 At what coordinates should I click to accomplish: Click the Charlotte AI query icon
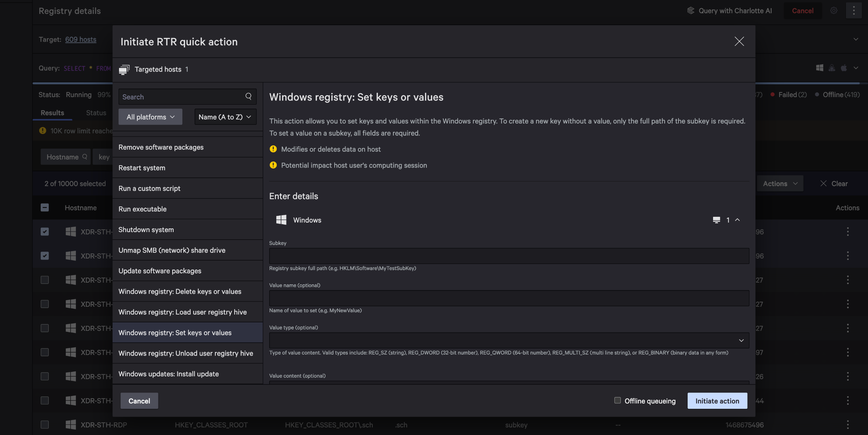(x=691, y=11)
